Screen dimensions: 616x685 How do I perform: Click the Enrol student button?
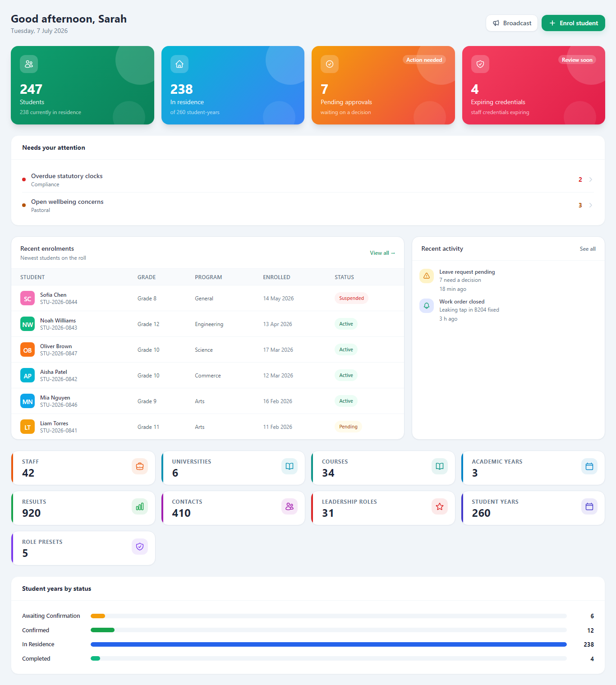coord(573,23)
